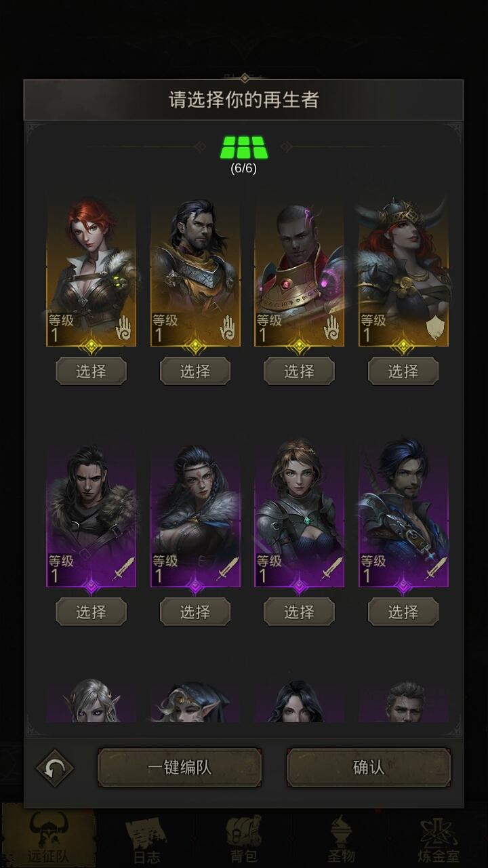Select the bearded armored man hero

coord(195,371)
